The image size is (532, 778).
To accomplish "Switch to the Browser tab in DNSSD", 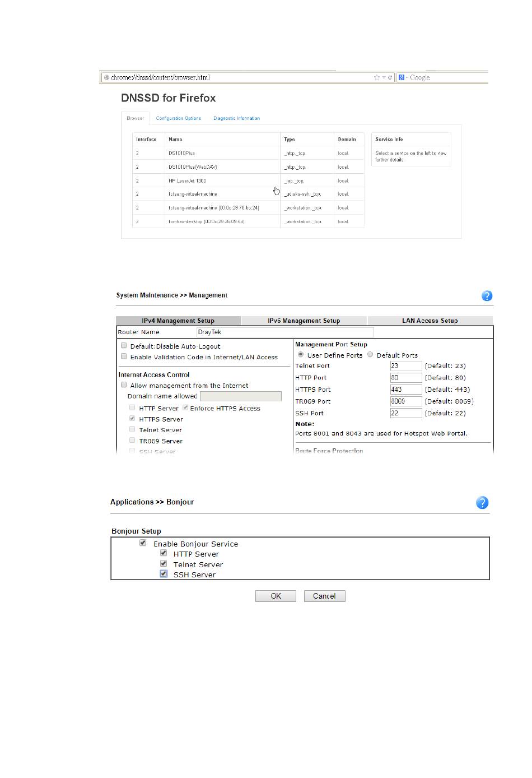I will pyautogui.click(x=135, y=118).
